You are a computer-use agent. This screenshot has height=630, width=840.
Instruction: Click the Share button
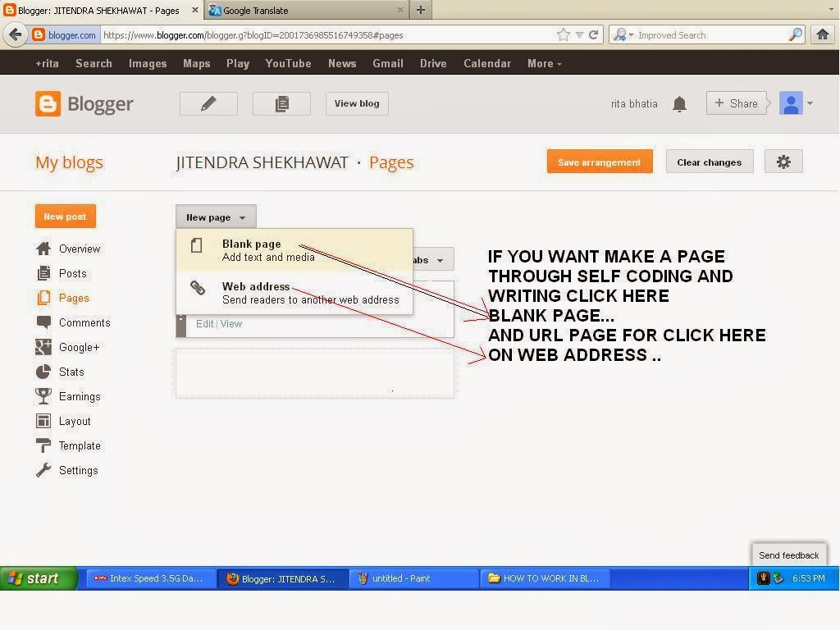tap(737, 103)
